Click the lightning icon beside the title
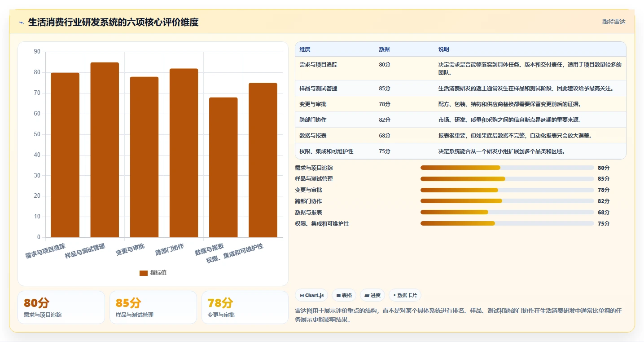 click(22, 22)
